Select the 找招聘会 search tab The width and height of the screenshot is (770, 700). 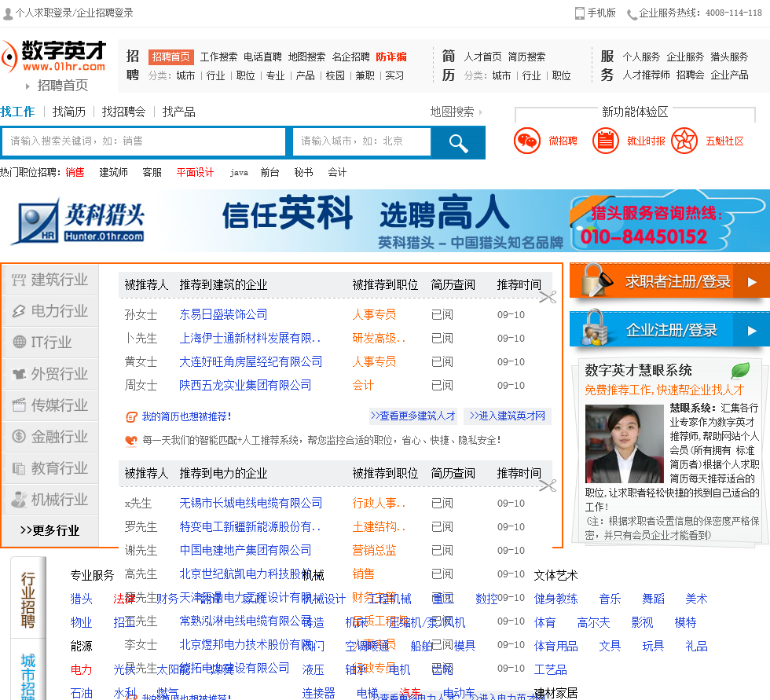124,112
